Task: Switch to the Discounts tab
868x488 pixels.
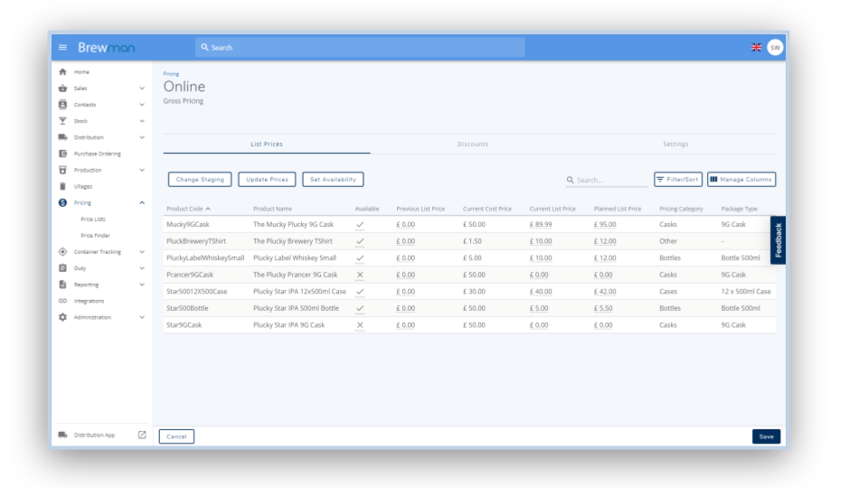Action: point(473,144)
